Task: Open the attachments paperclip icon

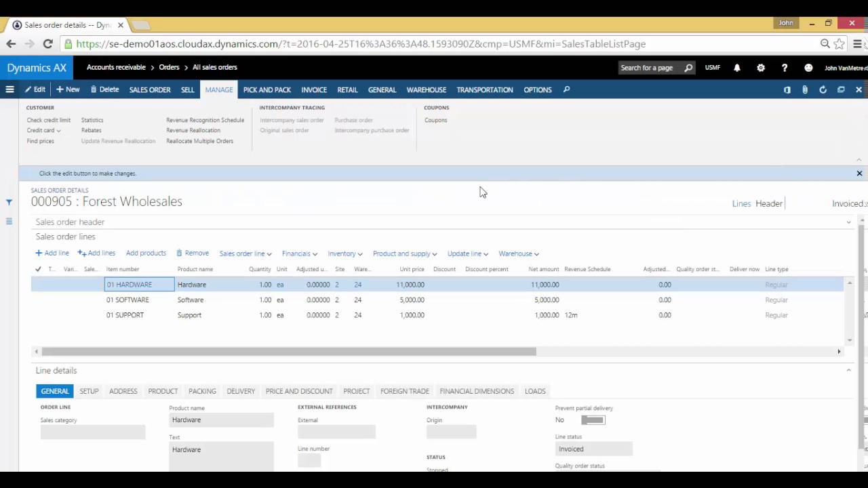Action: click(805, 89)
